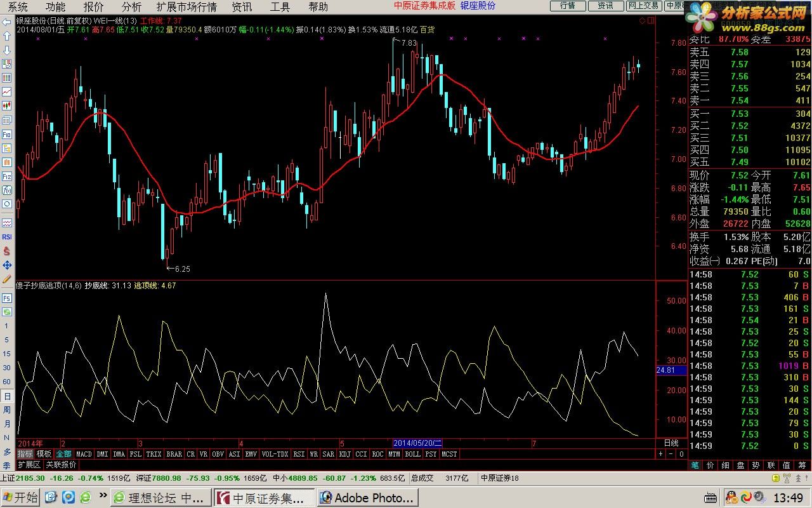This screenshot has height=508, width=812.
Task: Select the RSI indicator sidebar icon
Action: pos(7,237)
